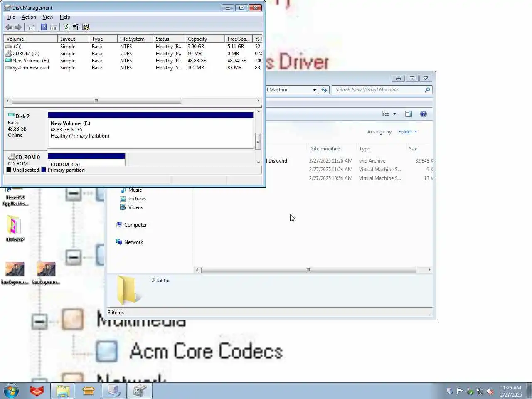Sort by the Layout column header

click(x=73, y=39)
